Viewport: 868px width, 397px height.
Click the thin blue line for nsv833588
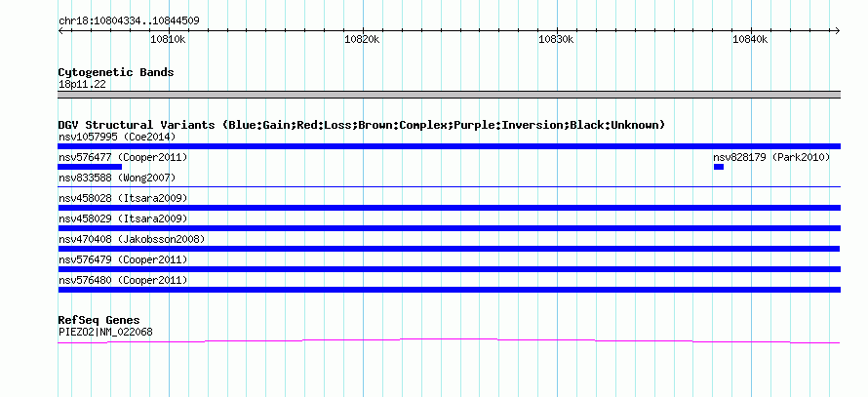click(x=449, y=187)
